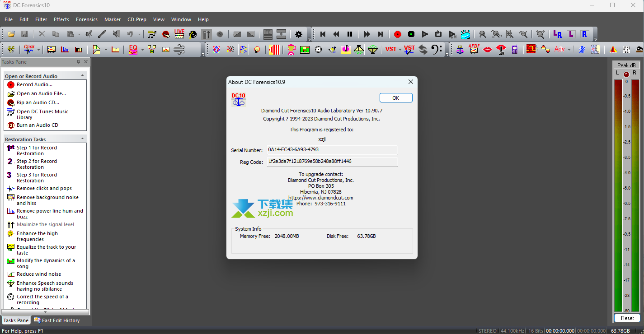
Task: Select the pencil edit tool
Action: click(102, 34)
